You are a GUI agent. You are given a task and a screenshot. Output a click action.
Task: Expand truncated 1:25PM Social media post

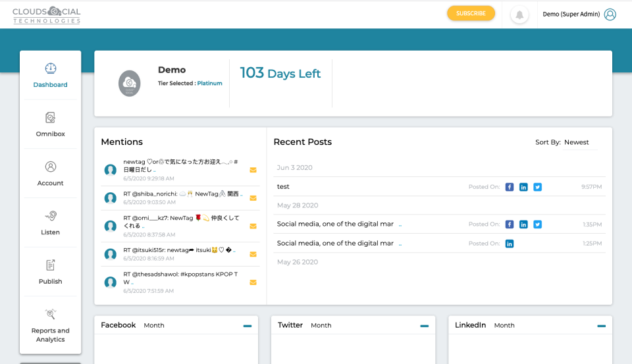click(400, 244)
